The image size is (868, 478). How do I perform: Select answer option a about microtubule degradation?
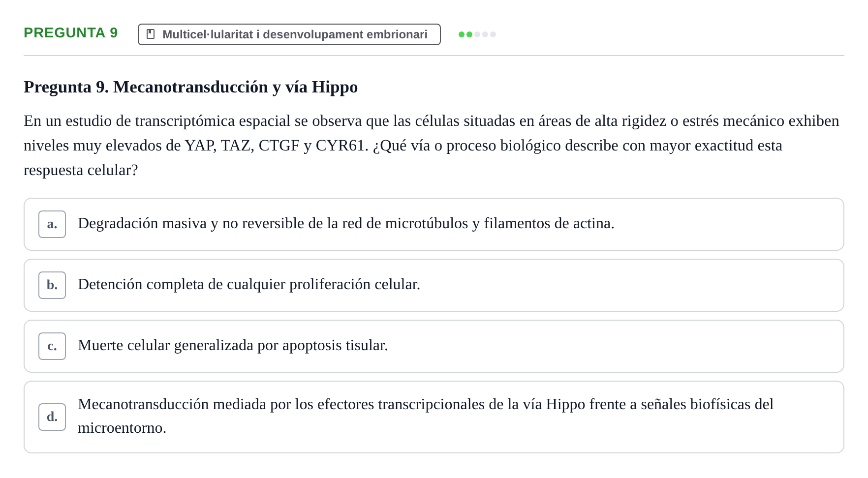point(434,224)
